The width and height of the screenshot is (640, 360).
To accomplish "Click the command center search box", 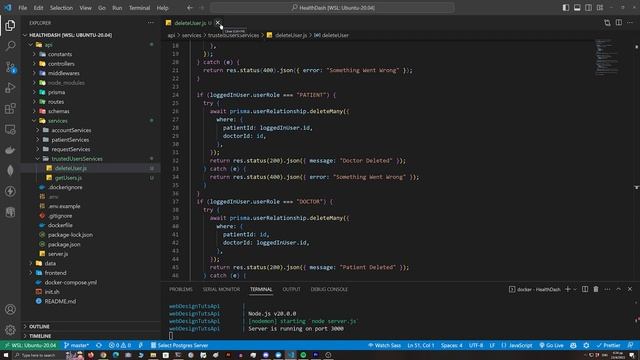I will 332,7.
